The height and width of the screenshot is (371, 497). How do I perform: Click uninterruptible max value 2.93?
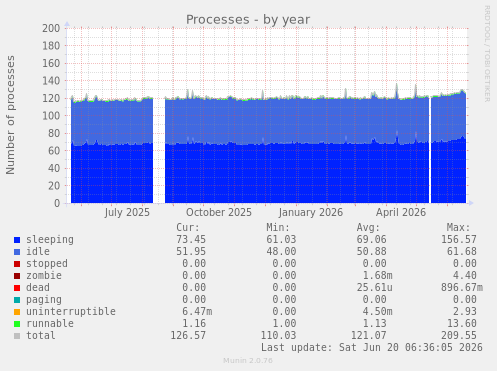pyautogui.click(x=465, y=311)
